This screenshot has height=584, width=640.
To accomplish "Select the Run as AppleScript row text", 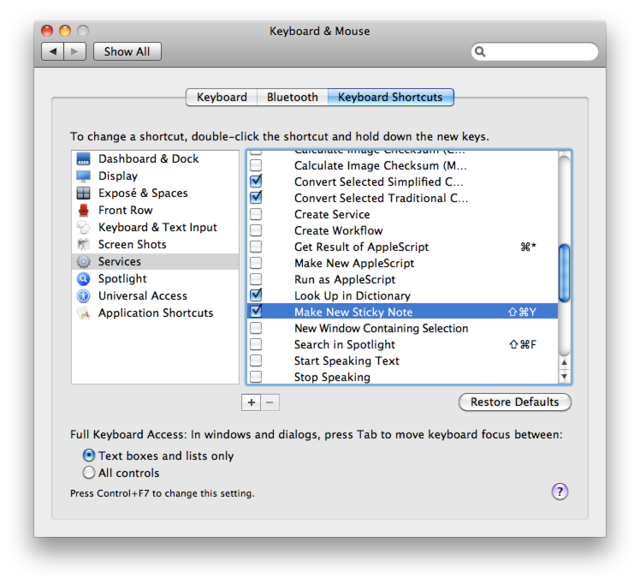I will [x=345, y=280].
